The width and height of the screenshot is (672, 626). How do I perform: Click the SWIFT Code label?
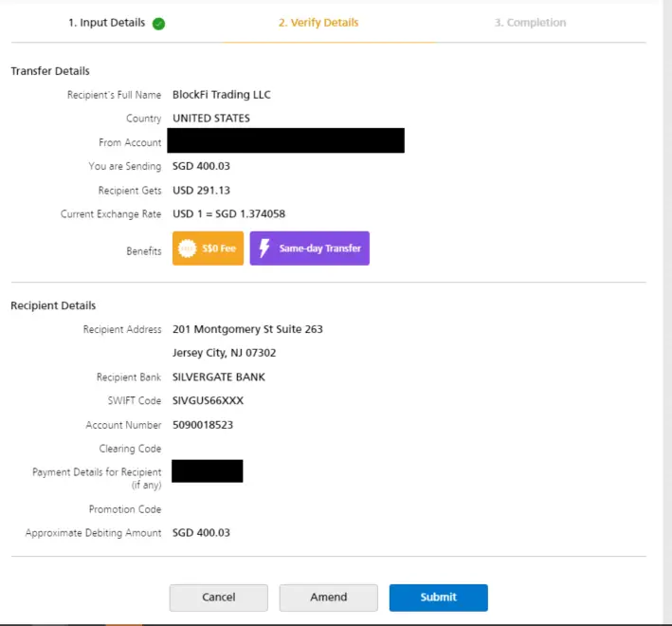[135, 400]
